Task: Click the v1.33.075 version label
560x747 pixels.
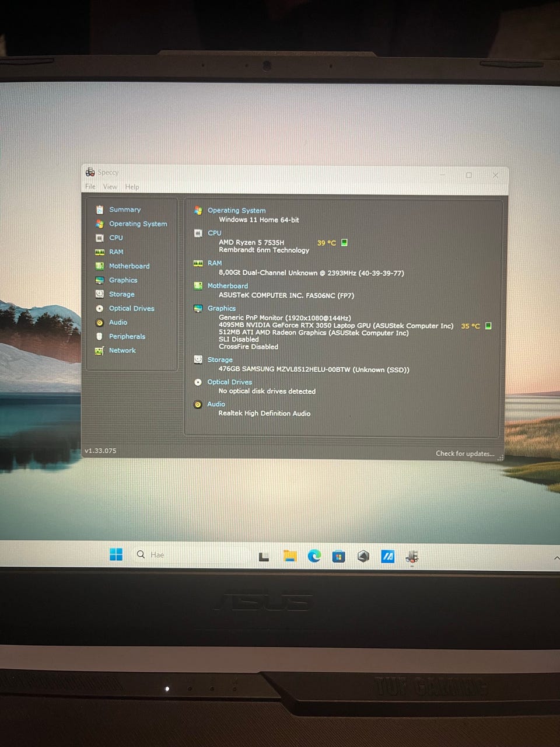Action: tap(100, 451)
